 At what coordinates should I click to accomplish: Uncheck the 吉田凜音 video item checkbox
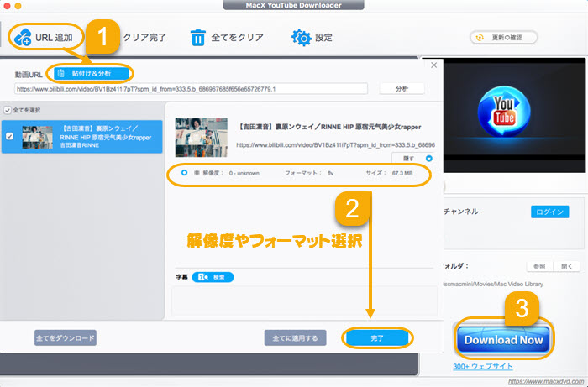[9, 136]
